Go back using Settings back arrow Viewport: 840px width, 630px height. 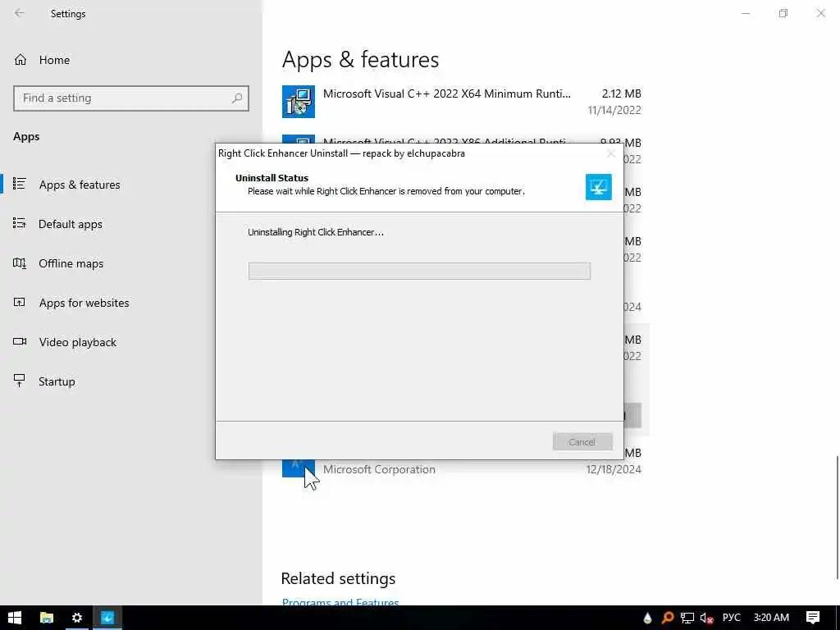[x=20, y=13]
